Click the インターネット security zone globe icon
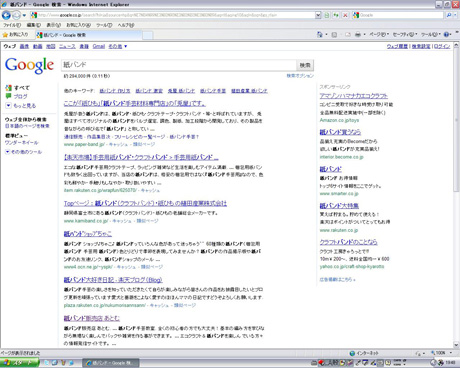Viewport: 460px width, 368px height. (x=352, y=353)
